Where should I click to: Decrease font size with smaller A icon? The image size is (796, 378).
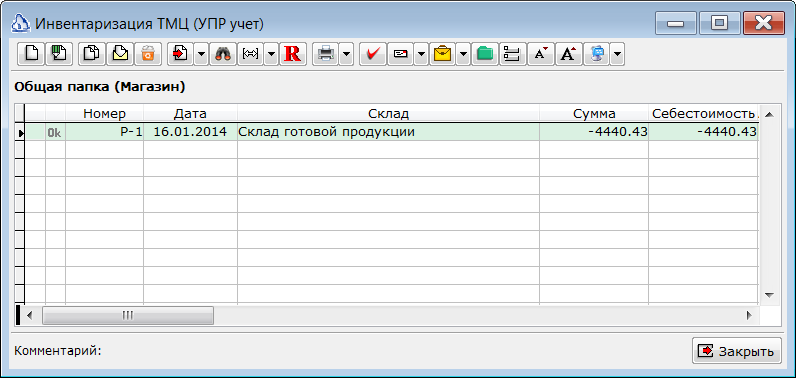[x=541, y=53]
